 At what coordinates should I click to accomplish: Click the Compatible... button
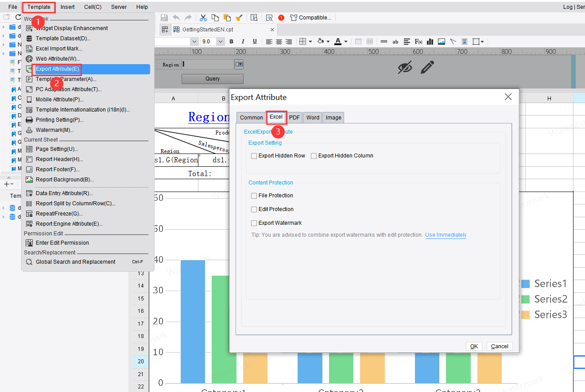(x=310, y=18)
